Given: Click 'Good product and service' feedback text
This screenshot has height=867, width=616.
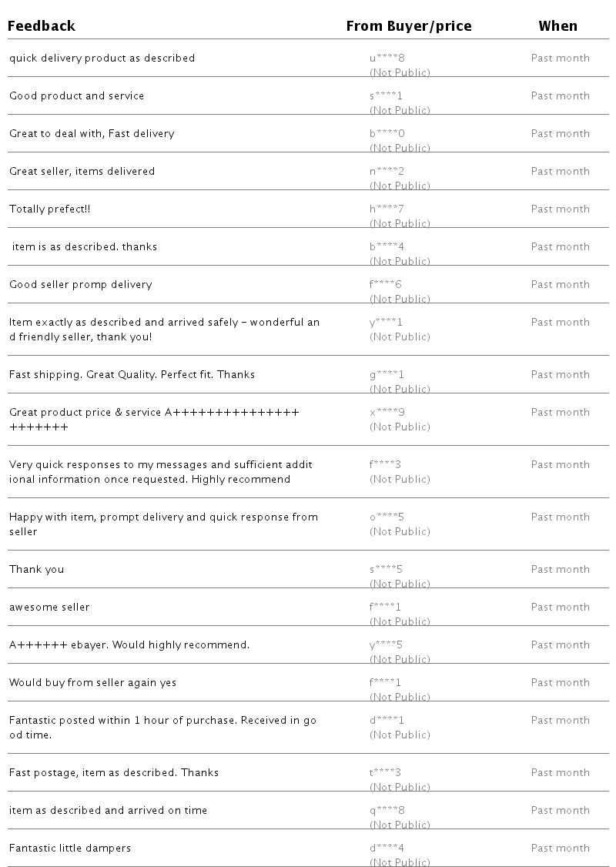Looking at the screenshot, I should [x=76, y=95].
